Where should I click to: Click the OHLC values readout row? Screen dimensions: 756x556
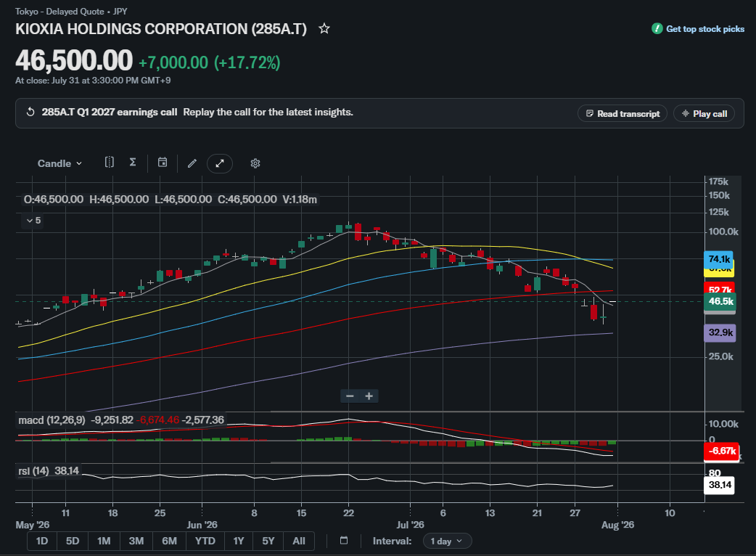point(170,200)
